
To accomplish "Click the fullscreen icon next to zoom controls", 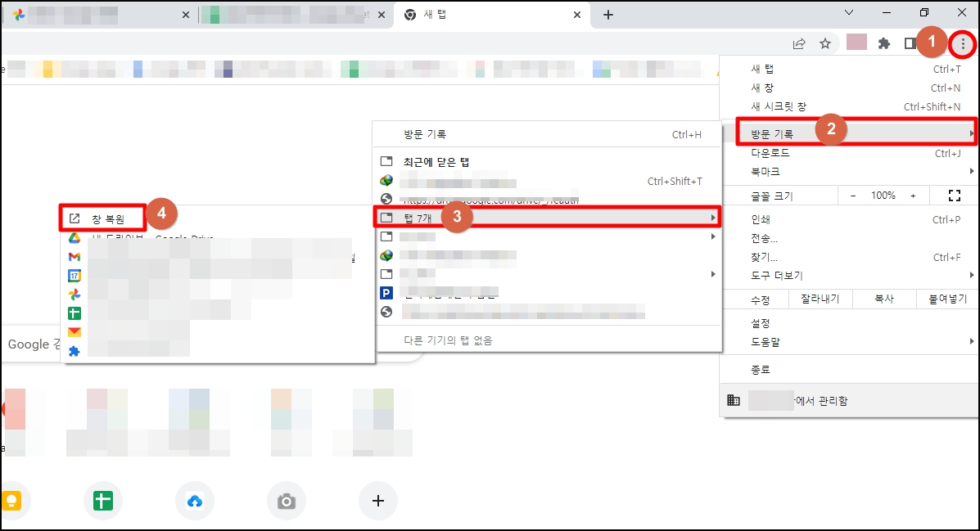I will [x=955, y=195].
